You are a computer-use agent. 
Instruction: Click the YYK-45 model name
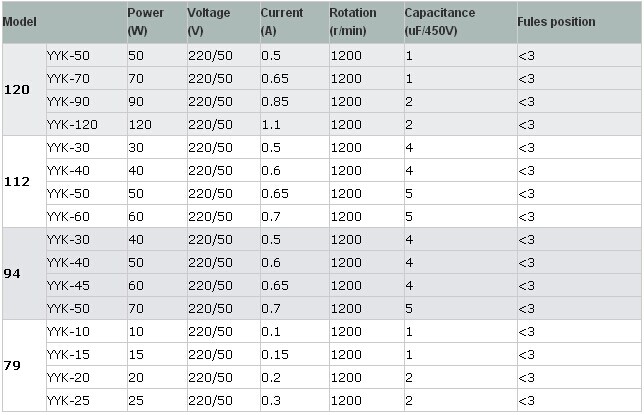(68, 286)
